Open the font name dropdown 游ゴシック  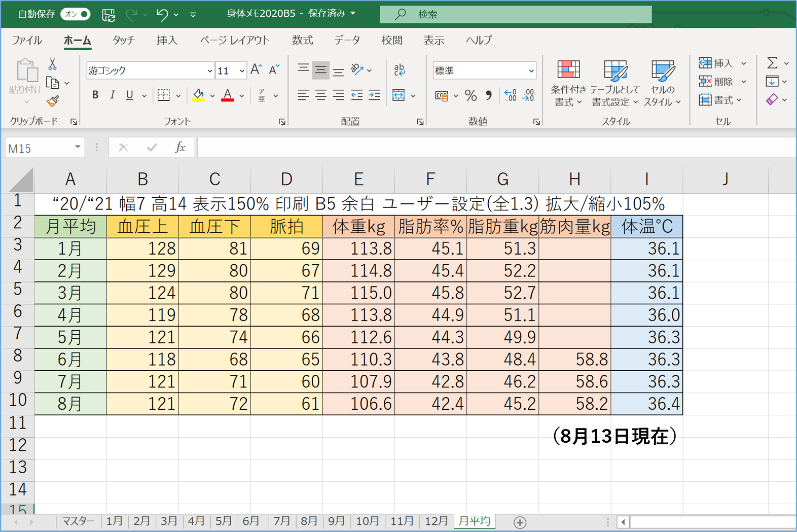[x=209, y=71]
